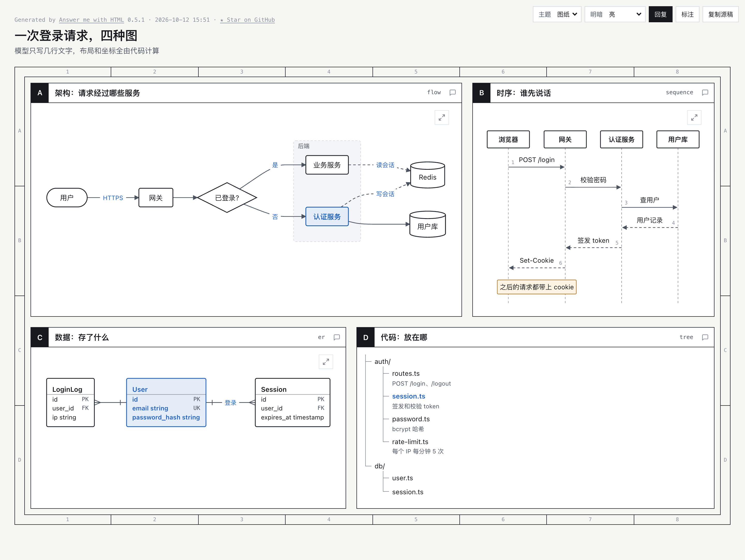The width and height of the screenshot is (745, 560).
Task: Click rate-limit.ts in the code tree
Action: (x=410, y=442)
